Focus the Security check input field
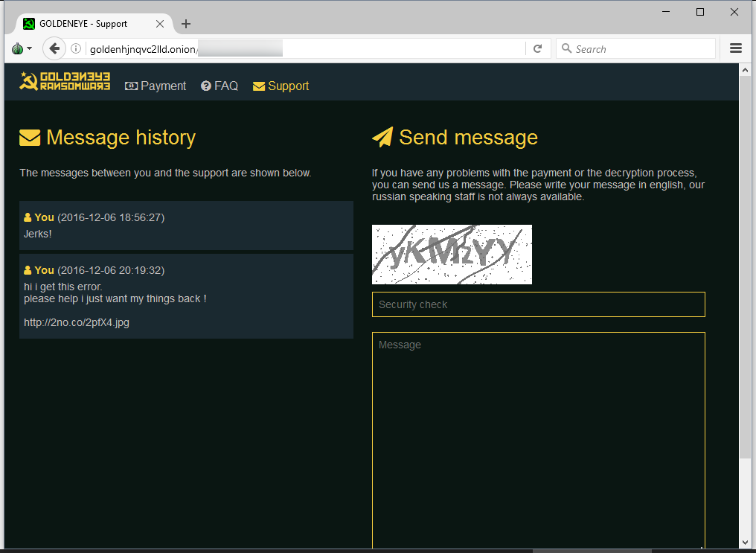Image resolution: width=756 pixels, height=553 pixels. click(x=539, y=304)
